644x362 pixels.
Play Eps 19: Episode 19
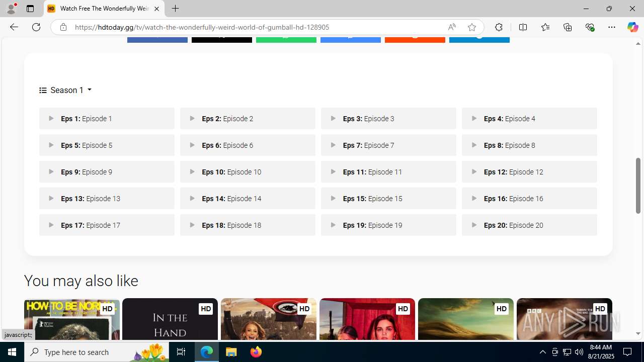click(x=388, y=225)
